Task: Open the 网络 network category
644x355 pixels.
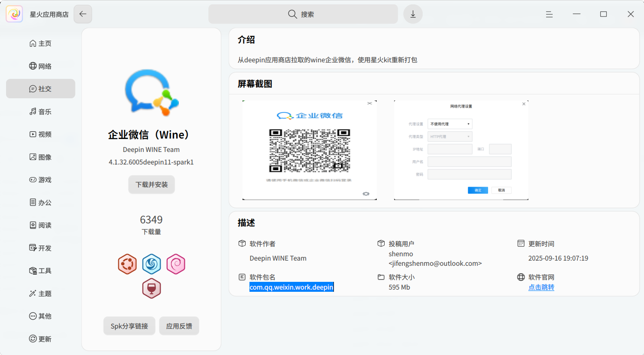Action: [x=41, y=66]
